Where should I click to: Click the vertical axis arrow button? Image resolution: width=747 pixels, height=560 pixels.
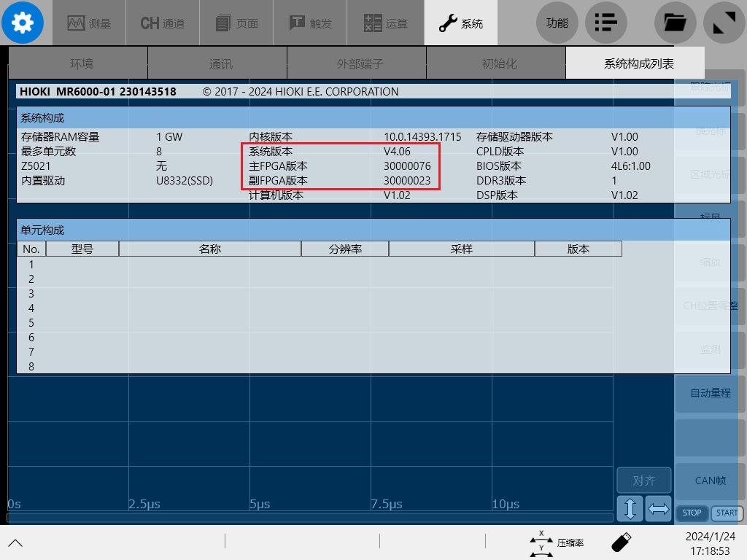click(x=630, y=508)
